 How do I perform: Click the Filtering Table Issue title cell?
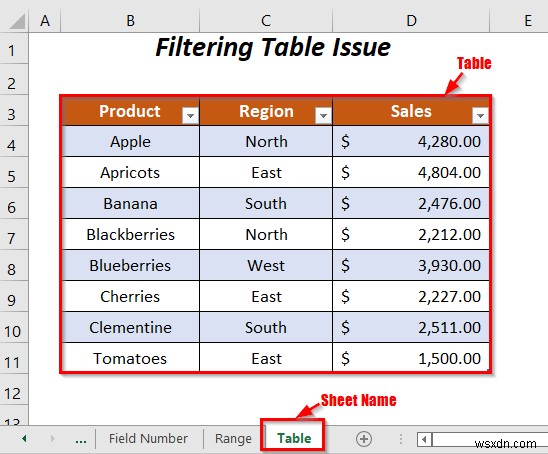click(273, 48)
